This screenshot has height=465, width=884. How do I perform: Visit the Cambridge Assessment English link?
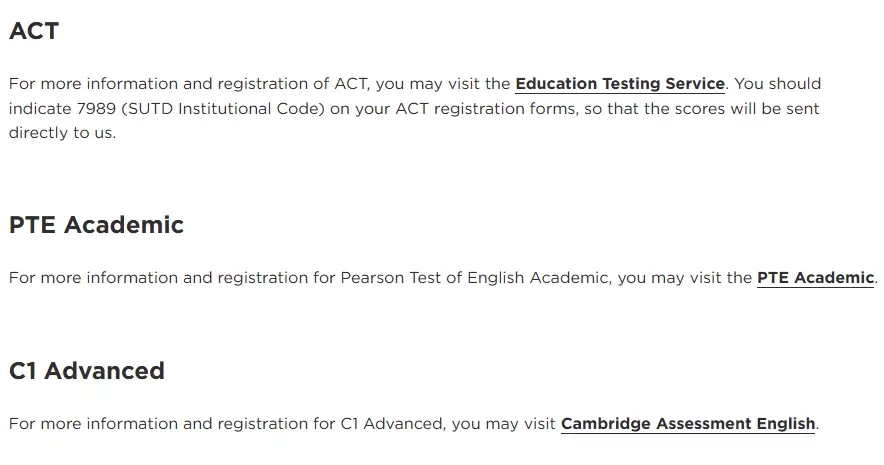click(688, 423)
